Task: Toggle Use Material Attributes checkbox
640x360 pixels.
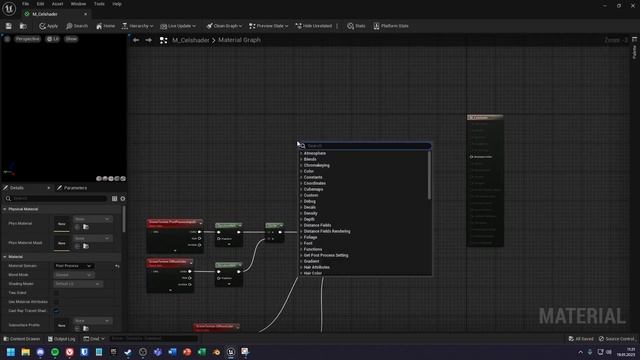Action: (x=56, y=302)
